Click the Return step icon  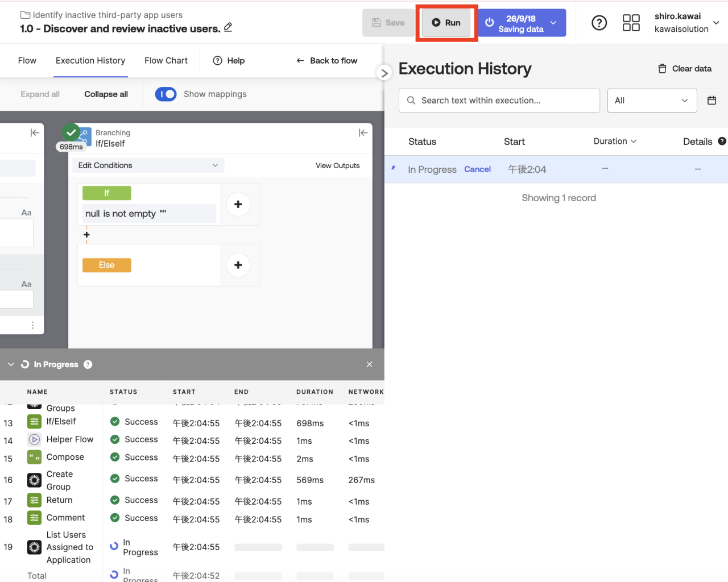tap(34, 500)
